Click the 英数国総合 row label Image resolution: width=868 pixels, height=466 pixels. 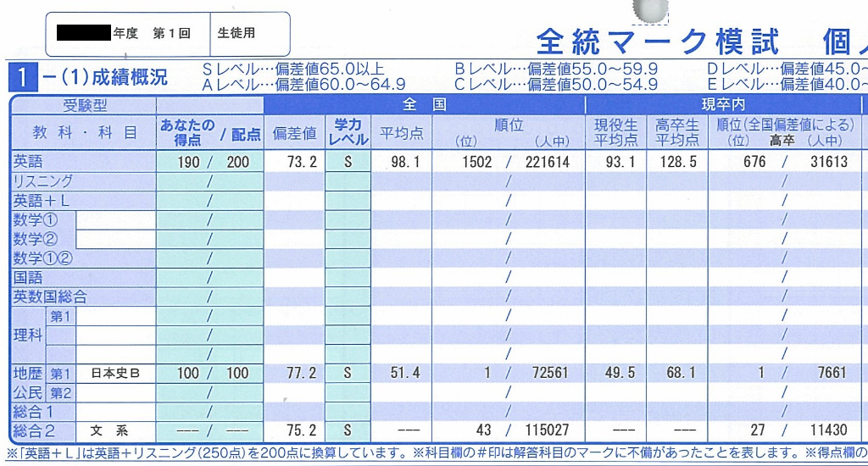click(50, 297)
